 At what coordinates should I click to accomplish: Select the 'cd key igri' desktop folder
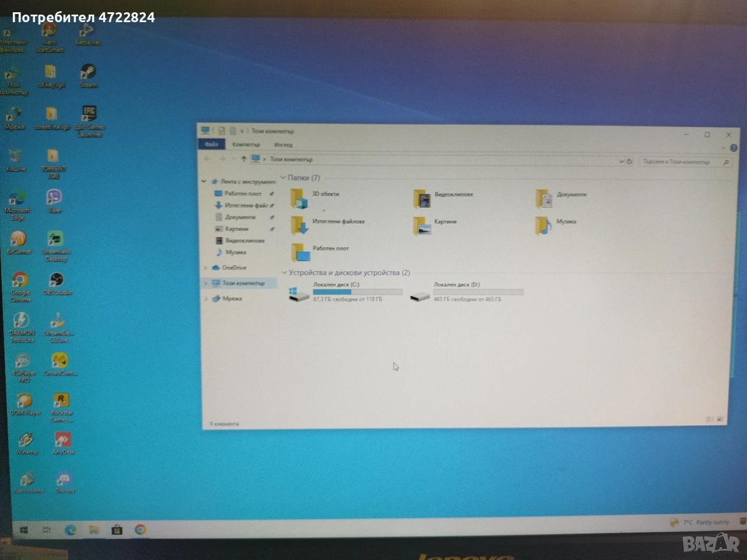(51, 76)
